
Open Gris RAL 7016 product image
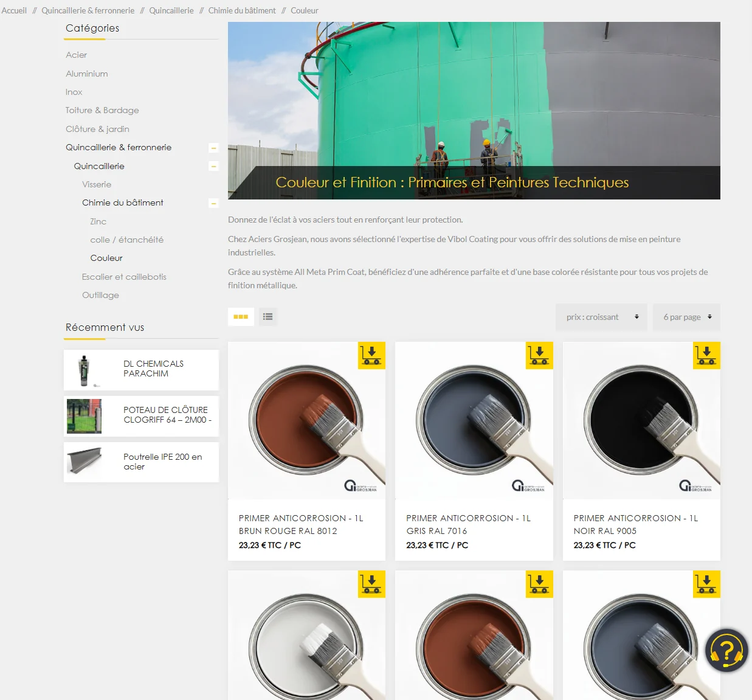pos(474,421)
